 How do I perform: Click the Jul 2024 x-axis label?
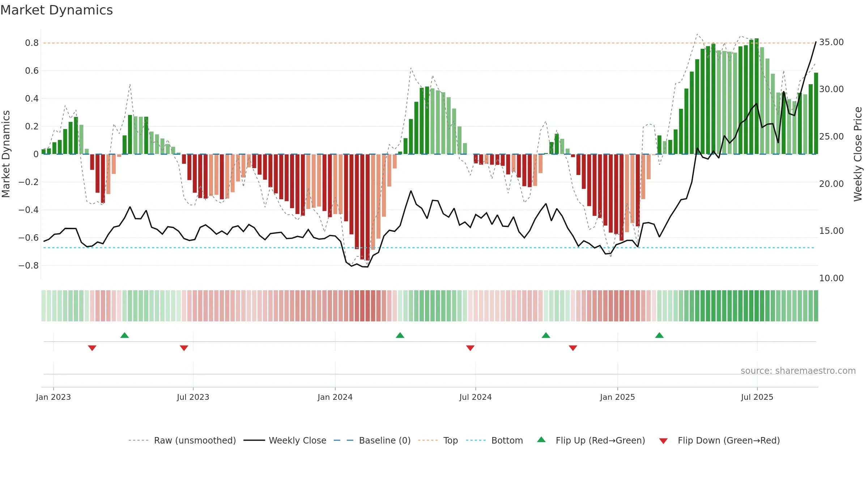pos(476,397)
